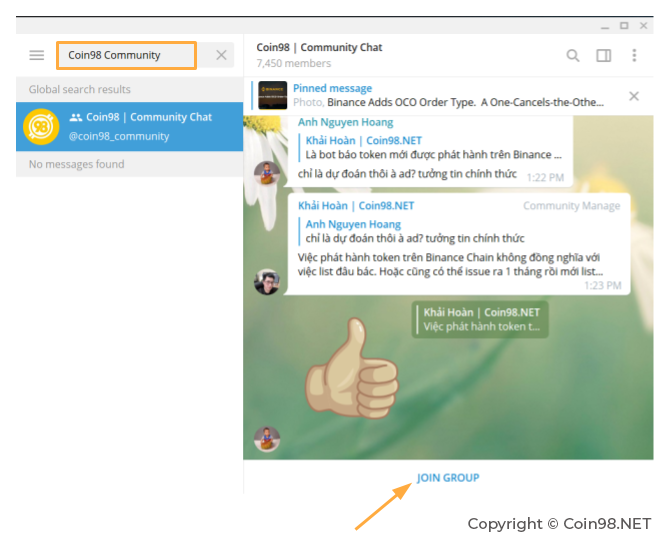665x540 pixels.
Task: Click the yellow Coin98 group avatar
Action: (41, 126)
